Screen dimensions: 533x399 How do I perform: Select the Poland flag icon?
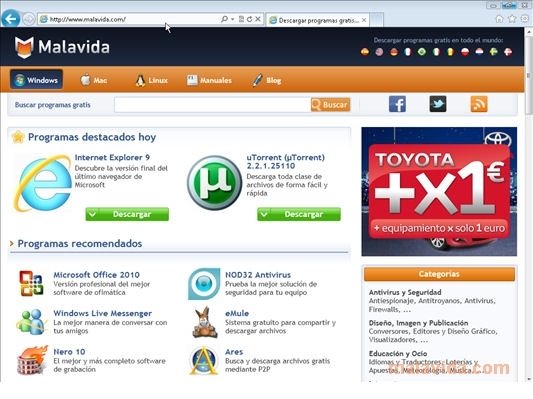click(465, 52)
